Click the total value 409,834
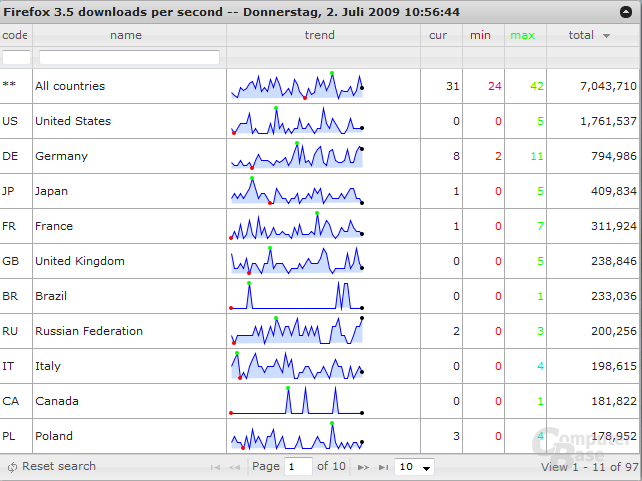Image resolution: width=642 pixels, height=481 pixels. (614, 191)
